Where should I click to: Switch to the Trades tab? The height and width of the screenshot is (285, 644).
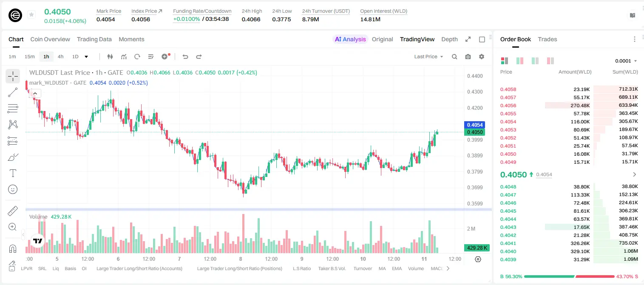point(547,39)
